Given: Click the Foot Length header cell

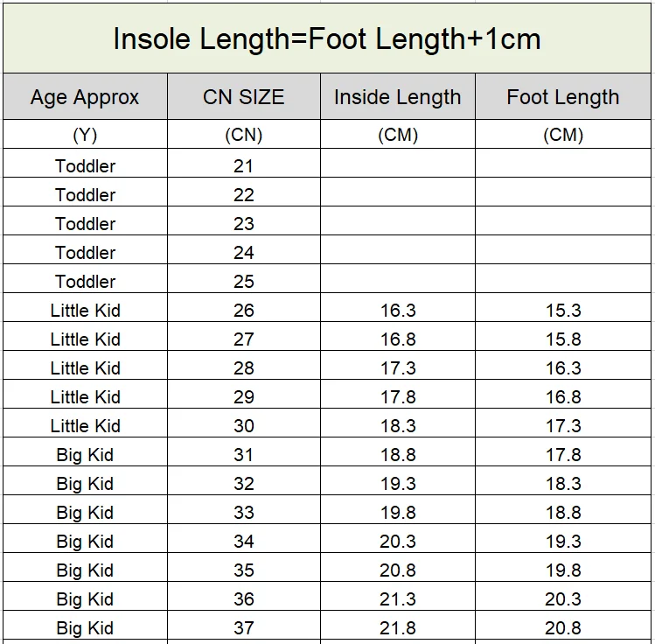Looking at the screenshot, I should tap(563, 97).
